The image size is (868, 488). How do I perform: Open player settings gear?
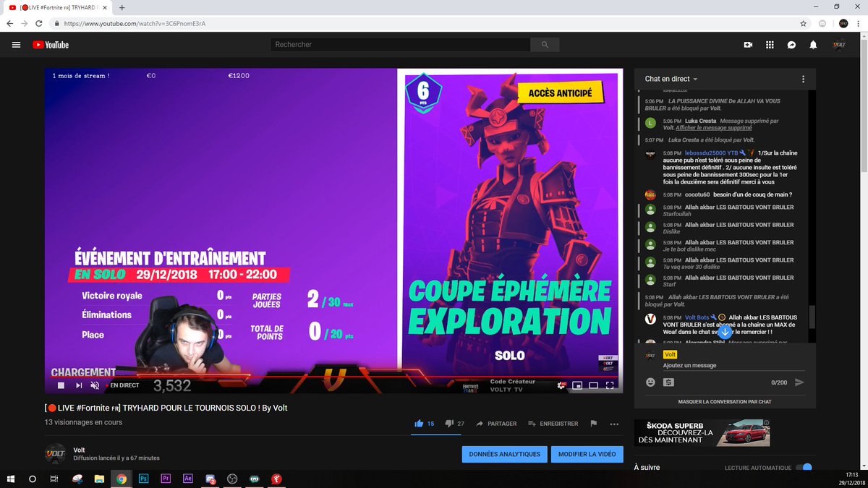pyautogui.click(x=561, y=385)
